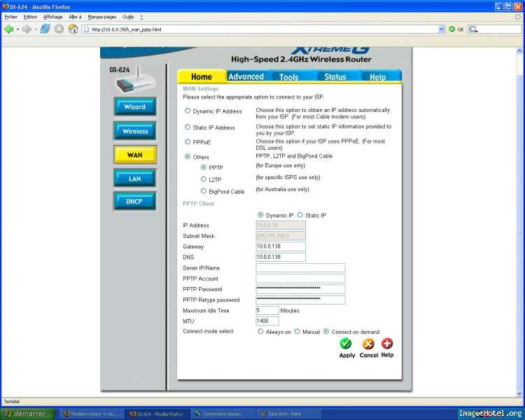Set connect mode to Connect-on demand
The width and height of the screenshot is (525, 420).
[326, 331]
